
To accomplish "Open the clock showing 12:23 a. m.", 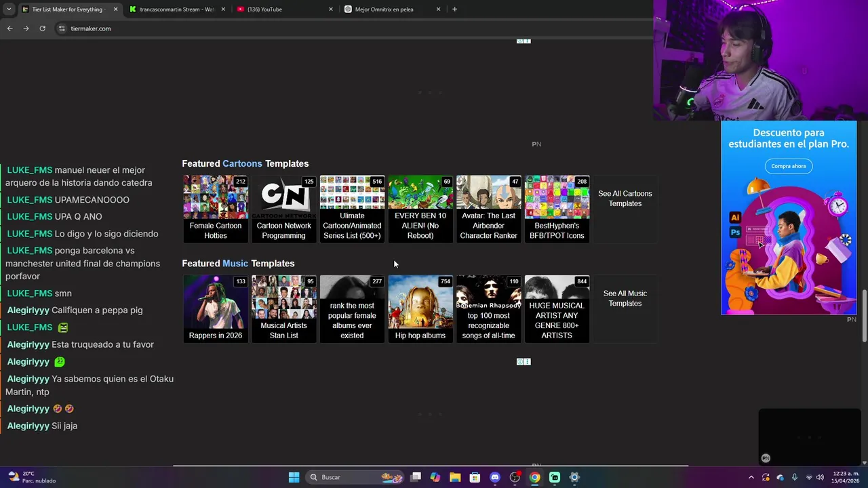I will 846,477.
